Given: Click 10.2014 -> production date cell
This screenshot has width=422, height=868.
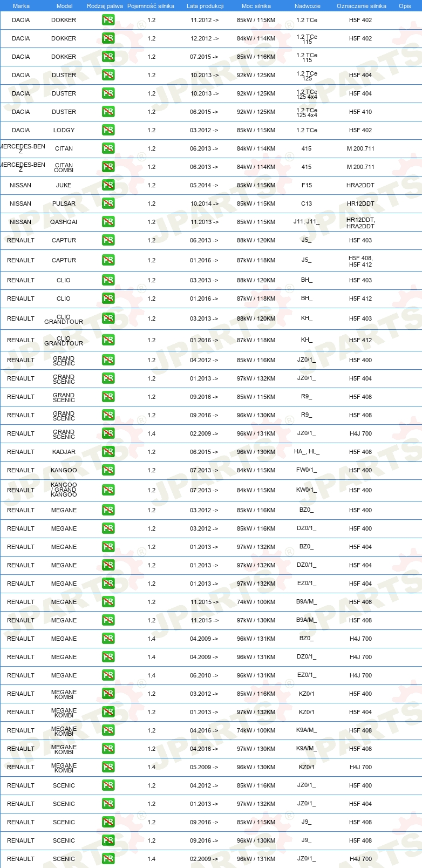Looking at the screenshot, I should coord(205,204).
